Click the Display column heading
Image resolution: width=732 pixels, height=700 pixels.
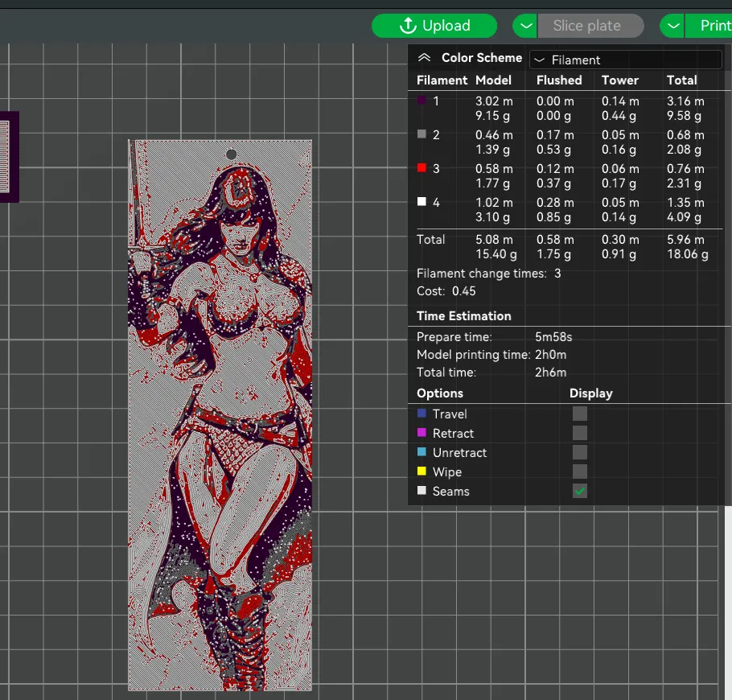(590, 393)
